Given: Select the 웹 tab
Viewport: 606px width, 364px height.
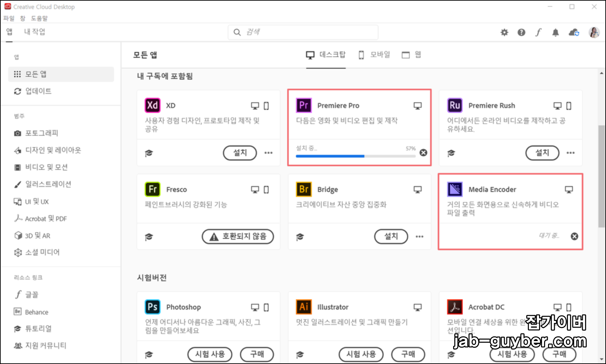Looking at the screenshot, I should [x=411, y=55].
